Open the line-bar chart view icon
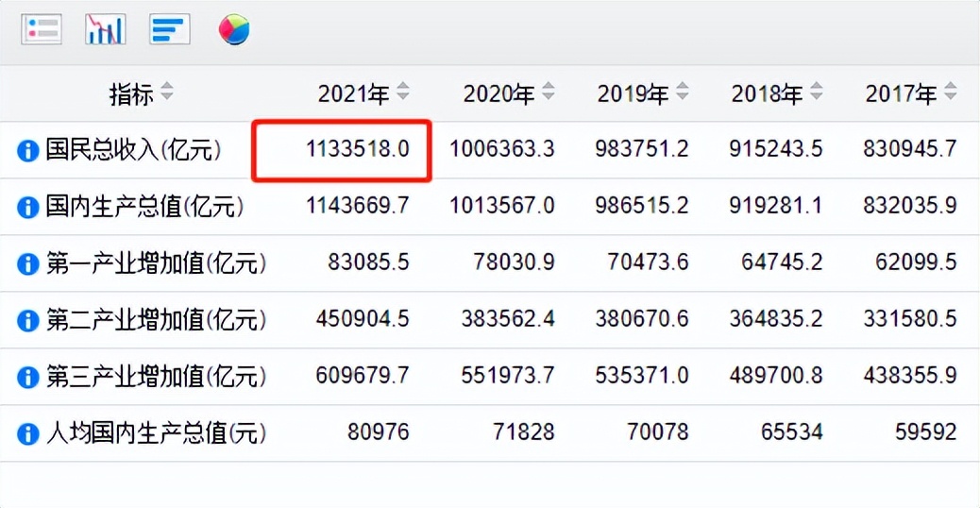This screenshot has height=508, width=980. click(x=105, y=28)
